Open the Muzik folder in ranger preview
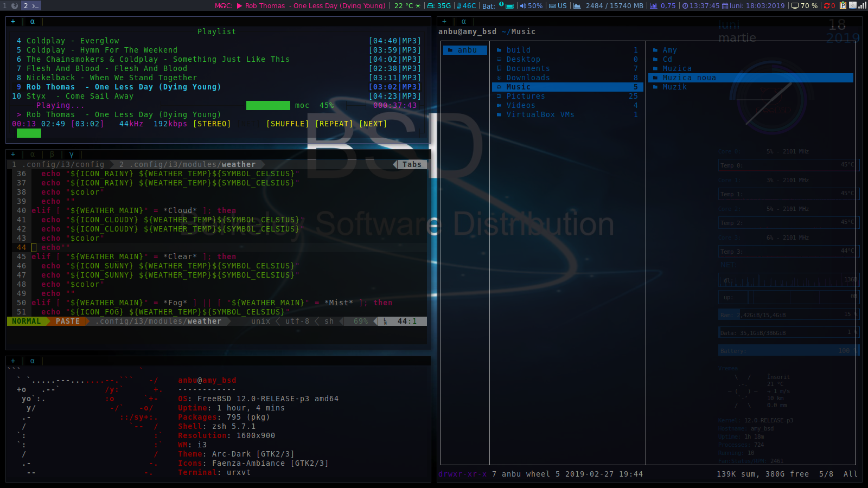868x488 pixels. [x=674, y=87]
